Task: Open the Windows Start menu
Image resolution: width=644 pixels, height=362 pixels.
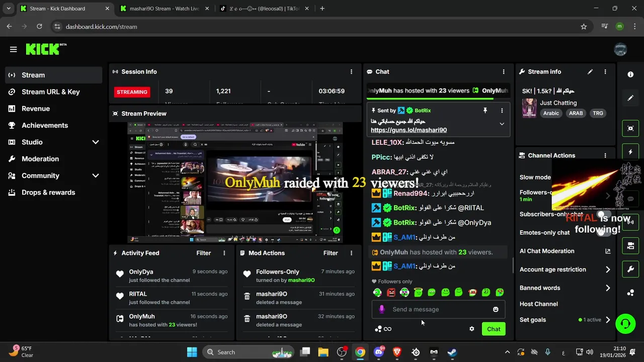Action: [192, 352]
